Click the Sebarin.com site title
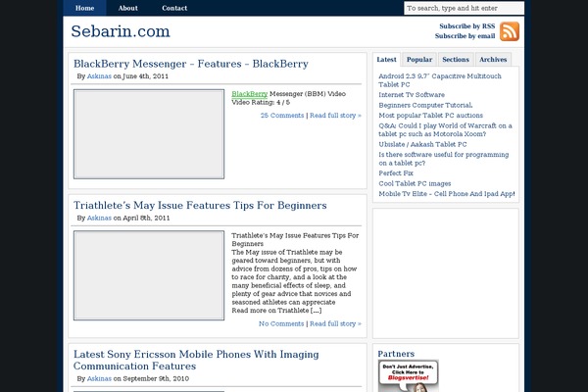Screen dimensions: 588x392 coord(121,31)
